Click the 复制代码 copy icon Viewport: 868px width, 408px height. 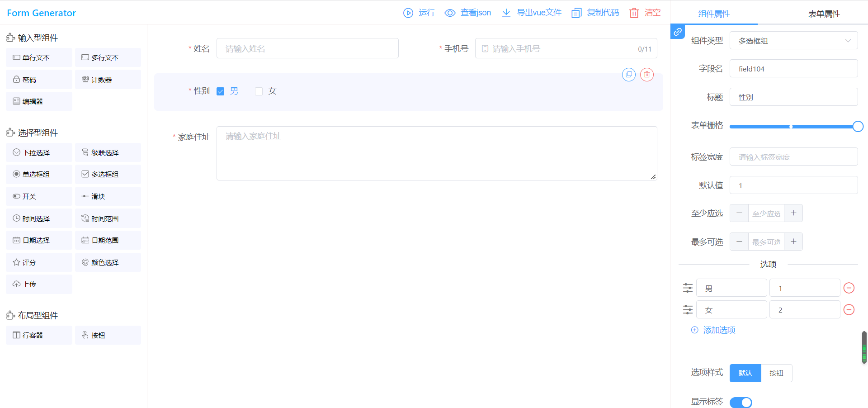click(576, 13)
